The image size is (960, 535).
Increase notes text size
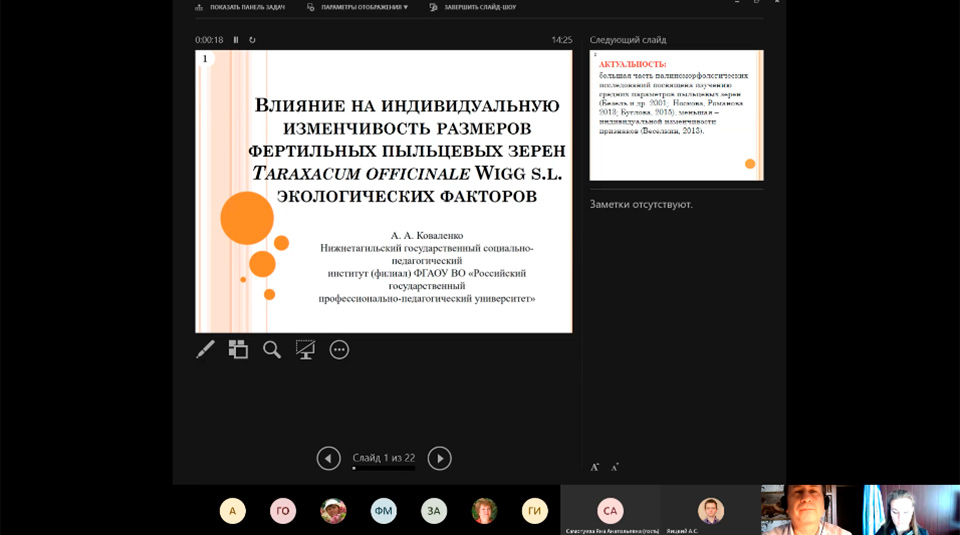tap(595, 467)
